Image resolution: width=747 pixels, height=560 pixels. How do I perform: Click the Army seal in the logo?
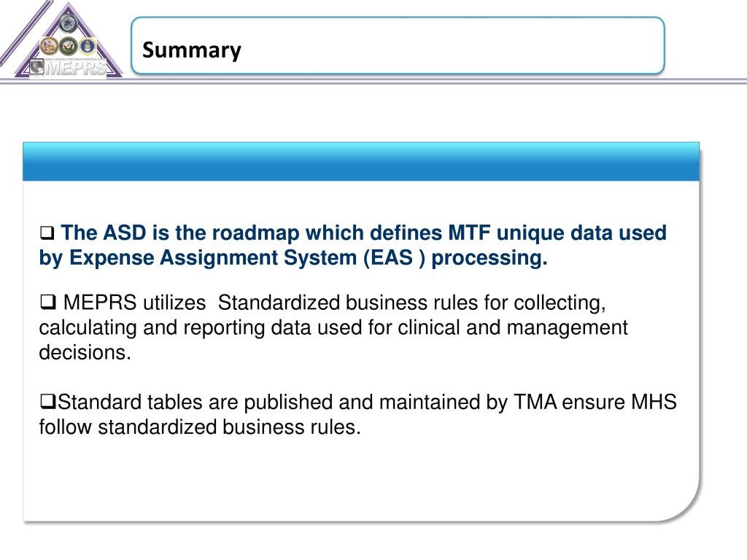pos(49,46)
